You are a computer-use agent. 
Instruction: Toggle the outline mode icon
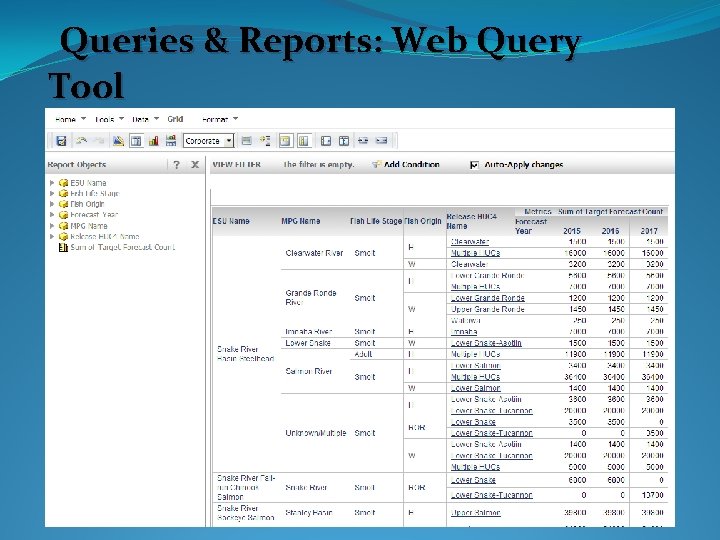click(265, 141)
